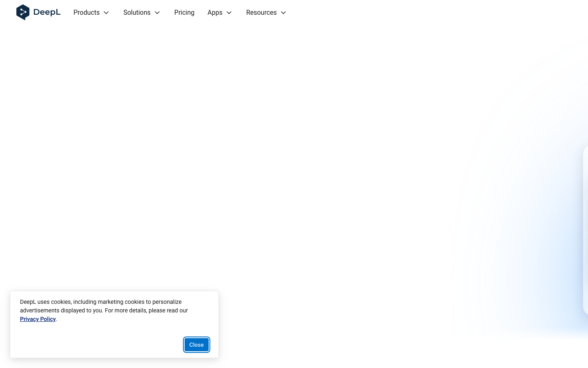
Task: Click the partially visible white card at right edge
Action: click(586, 229)
